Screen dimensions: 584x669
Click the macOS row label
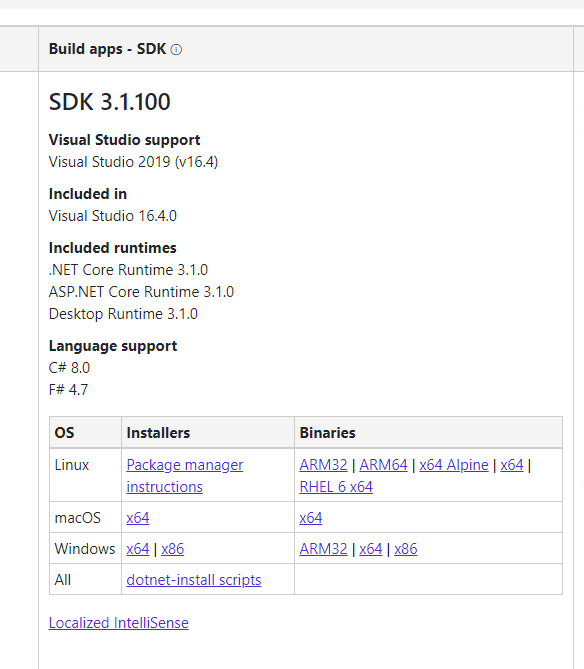coord(78,518)
